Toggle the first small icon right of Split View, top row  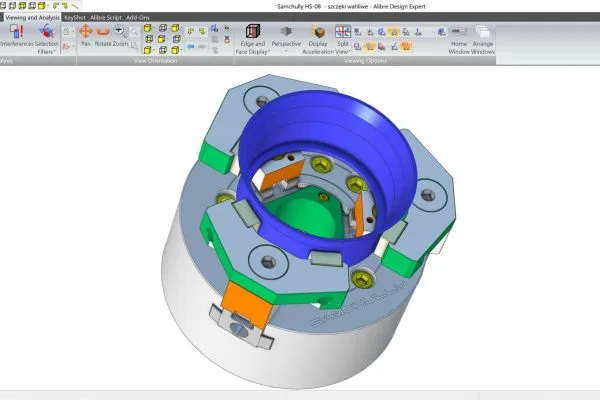click(357, 32)
